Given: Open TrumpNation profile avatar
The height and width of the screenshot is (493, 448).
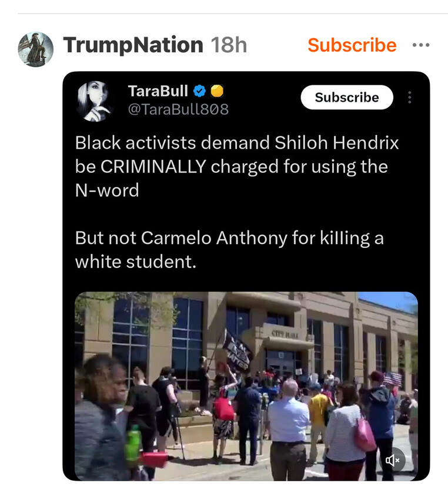Looking at the screenshot, I should pyautogui.click(x=35, y=49).
